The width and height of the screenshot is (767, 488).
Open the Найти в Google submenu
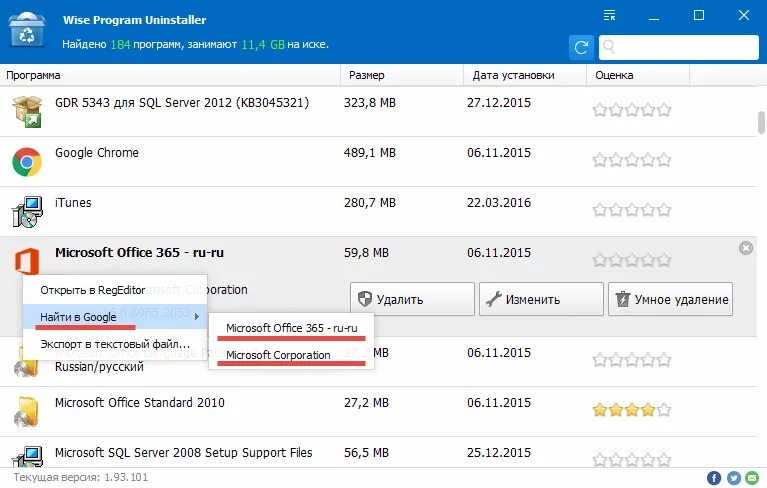[115, 317]
